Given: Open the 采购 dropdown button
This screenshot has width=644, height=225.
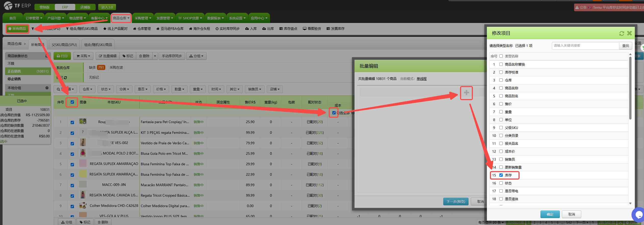Looking at the screenshot, I should (x=83, y=56).
